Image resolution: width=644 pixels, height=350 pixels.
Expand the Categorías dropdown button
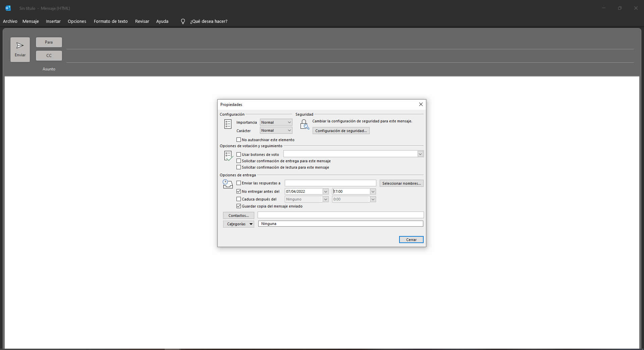[251, 224]
